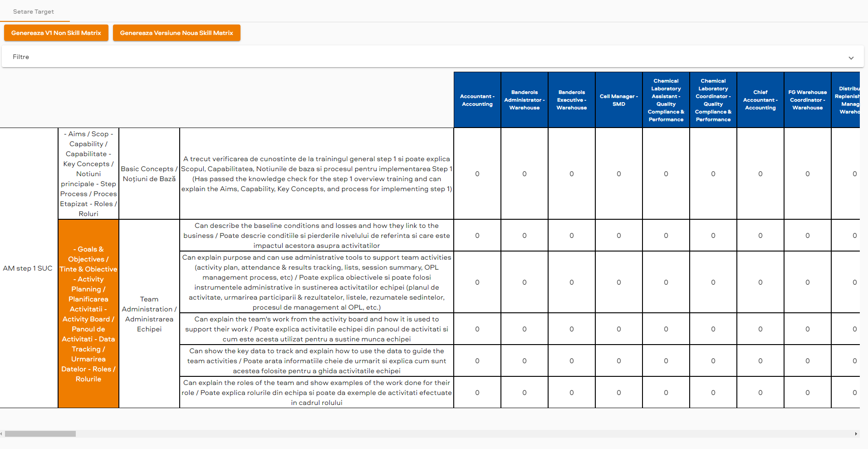Expand the Filtre panel chevron

point(851,58)
